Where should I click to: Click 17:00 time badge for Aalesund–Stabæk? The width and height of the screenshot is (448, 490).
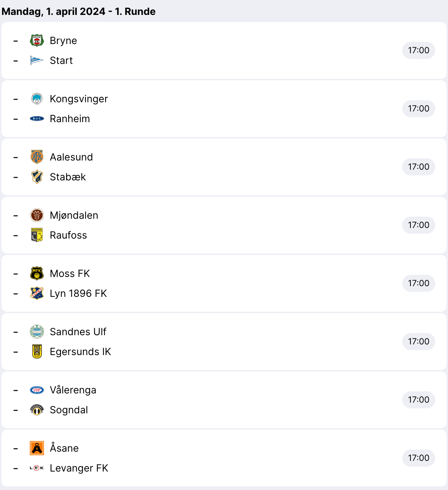point(419,167)
